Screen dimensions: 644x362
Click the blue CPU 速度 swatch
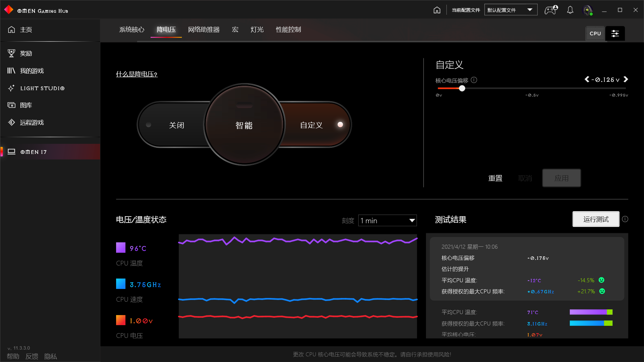coord(121,284)
